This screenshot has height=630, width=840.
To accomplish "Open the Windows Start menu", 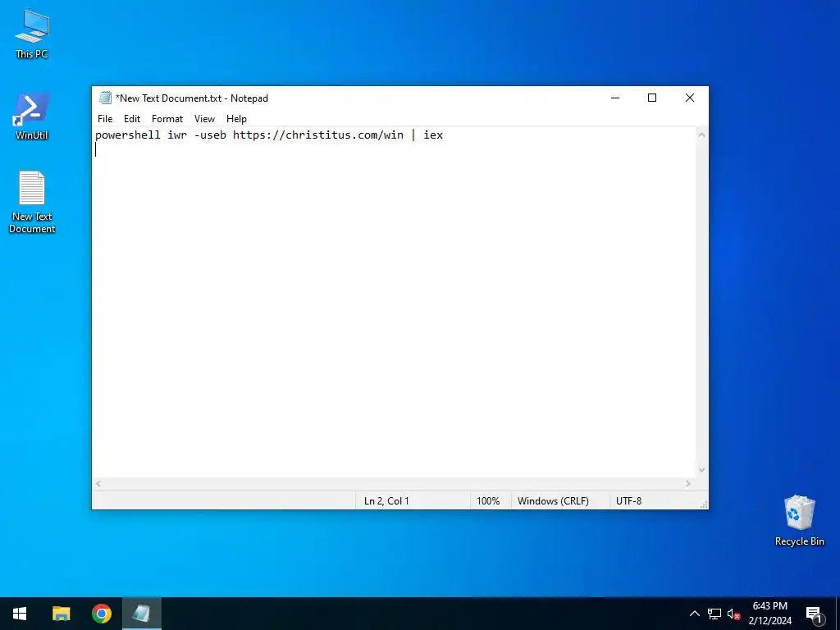I will tap(20, 614).
